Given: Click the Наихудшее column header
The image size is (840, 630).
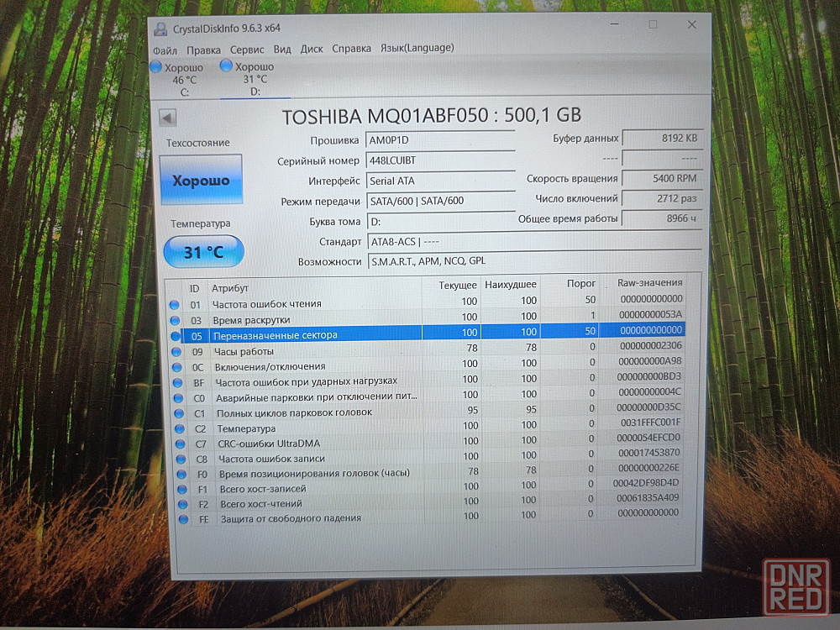Looking at the screenshot, I should pos(511,285).
